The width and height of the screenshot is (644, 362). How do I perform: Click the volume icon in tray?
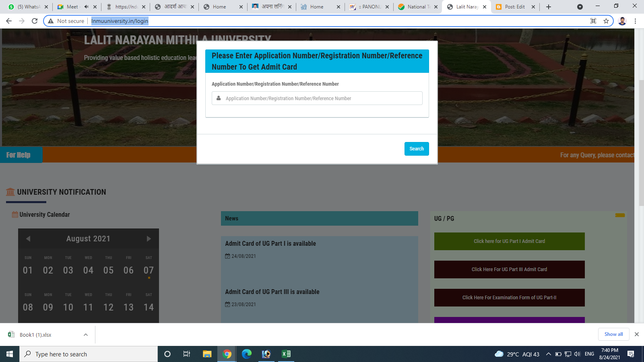578,354
